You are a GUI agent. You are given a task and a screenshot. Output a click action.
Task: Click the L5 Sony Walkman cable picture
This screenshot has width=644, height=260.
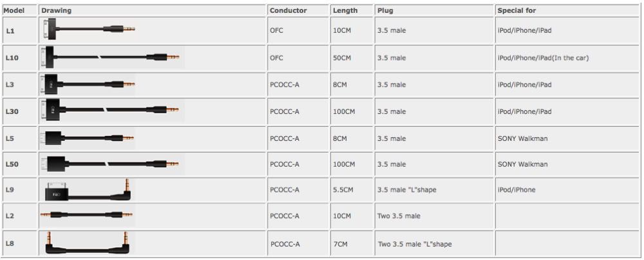tap(87, 138)
